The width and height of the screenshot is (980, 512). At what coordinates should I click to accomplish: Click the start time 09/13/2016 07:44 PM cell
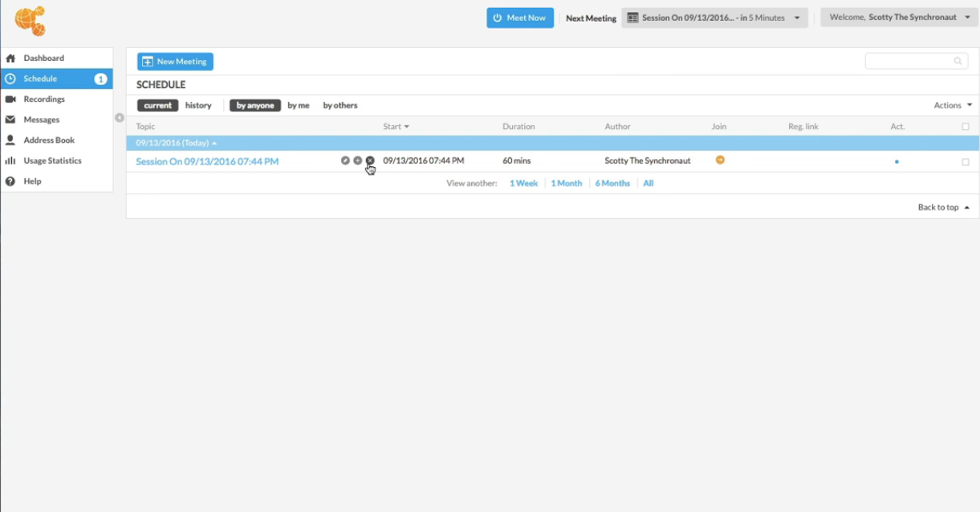coord(423,161)
